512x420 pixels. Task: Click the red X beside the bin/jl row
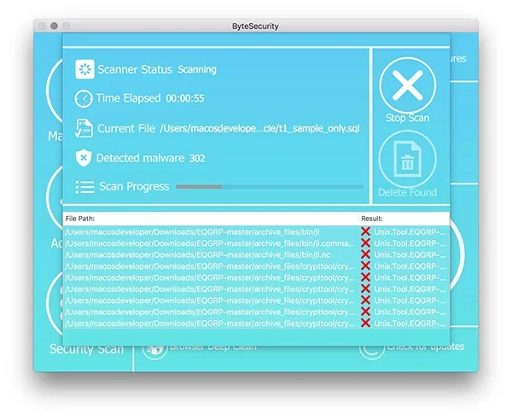click(x=365, y=231)
